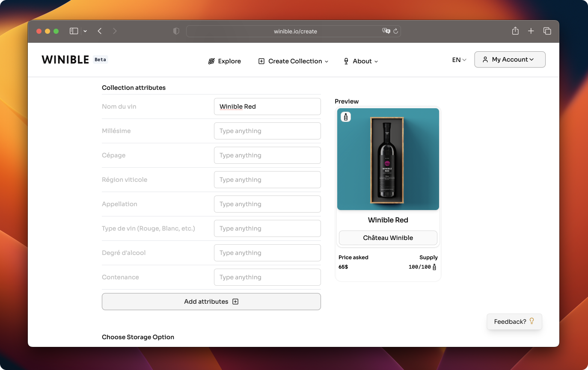The image size is (588, 370).
Task: Open the Explore menu item
Action: (x=225, y=61)
